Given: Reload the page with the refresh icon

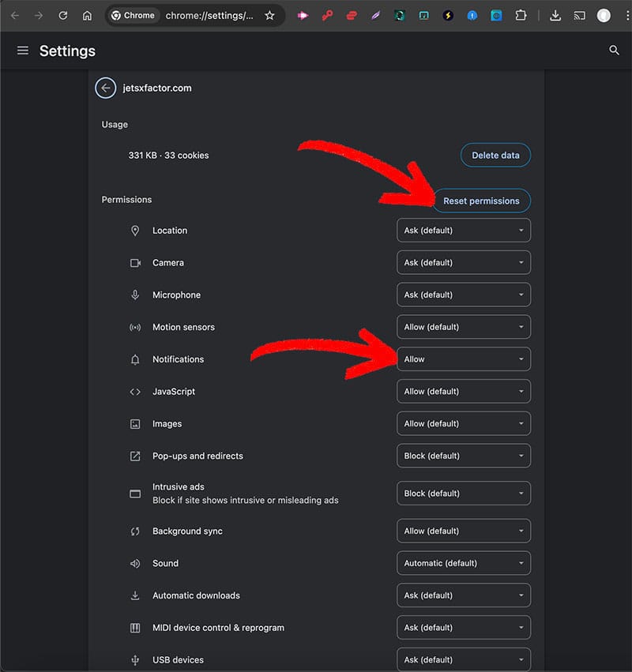Looking at the screenshot, I should 62,15.
